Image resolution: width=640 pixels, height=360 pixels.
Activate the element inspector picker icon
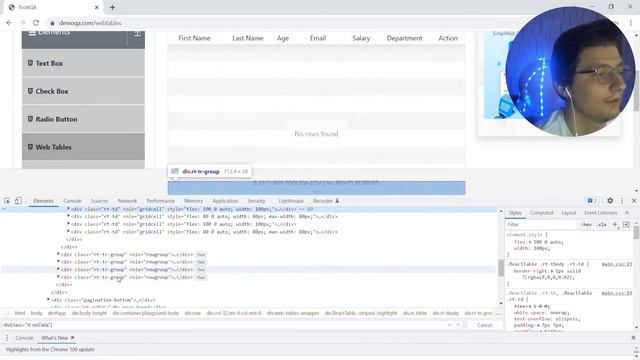click(x=7, y=201)
